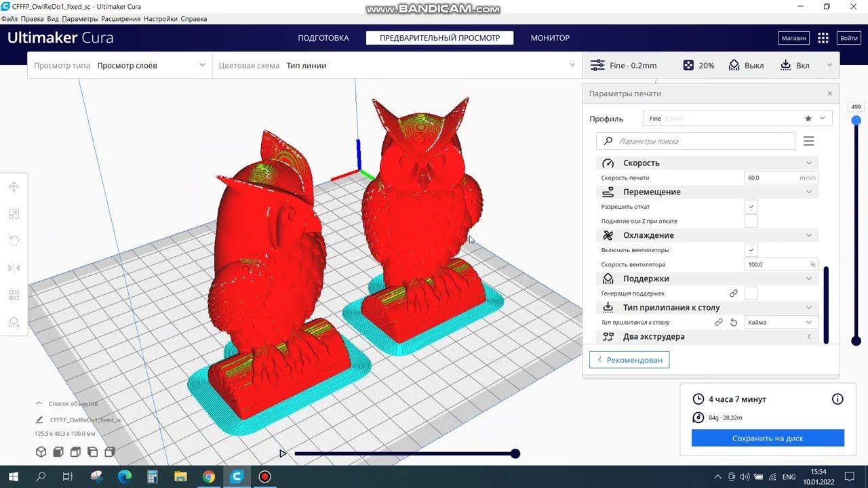Open the Вид menu
Viewport: 868px width, 488px height.
(53, 19)
